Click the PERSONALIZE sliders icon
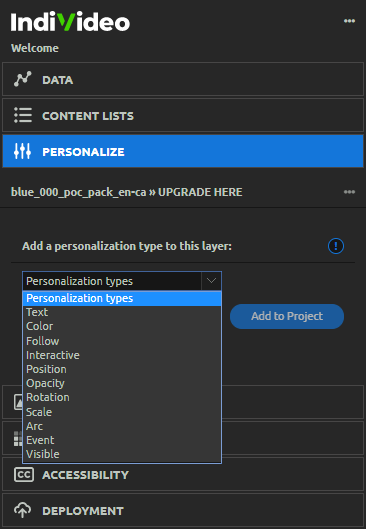This screenshot has width=366, height=529. point(23,151)
